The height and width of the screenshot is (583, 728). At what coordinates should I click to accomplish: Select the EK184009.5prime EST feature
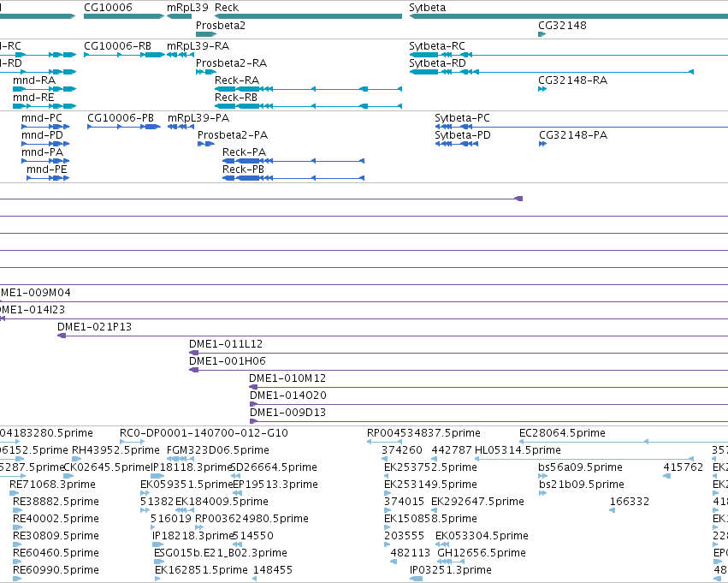pos(185,510)
